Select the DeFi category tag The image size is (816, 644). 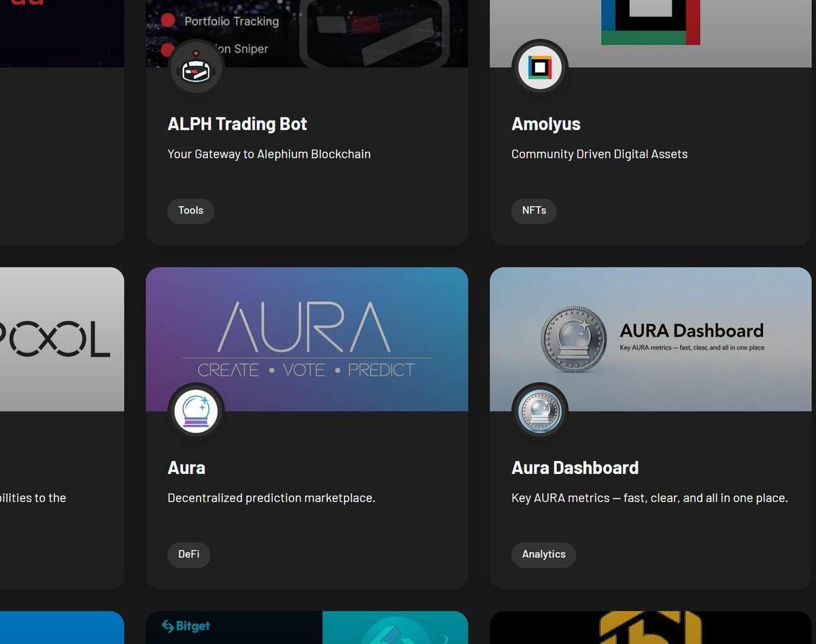[189, 555]
